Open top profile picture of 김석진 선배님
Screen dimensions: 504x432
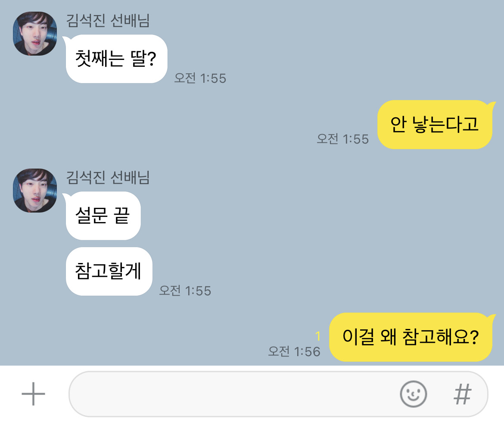pos(35,34)
